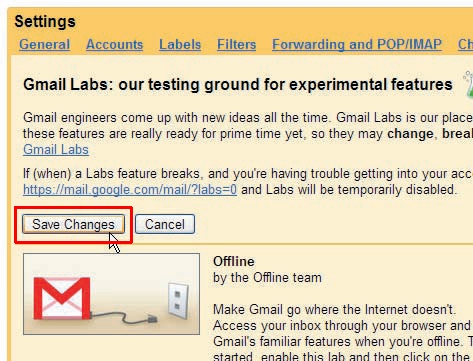Click the 'by the Offline team' text
This screenshot has height=361, width=473.
[267, 278]
